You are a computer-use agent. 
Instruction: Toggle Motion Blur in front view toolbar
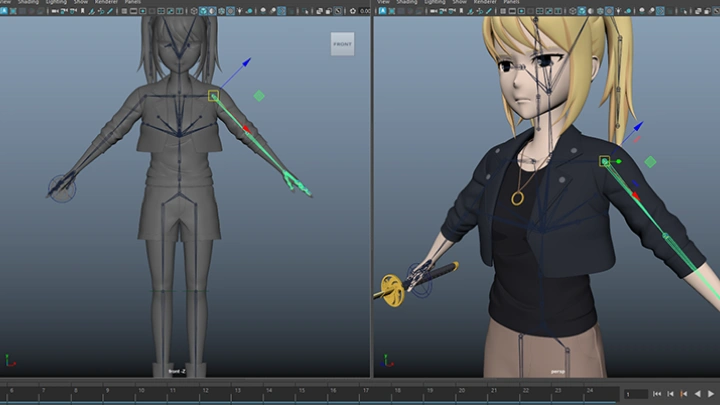pyautogui.click(x=272, y=11)
